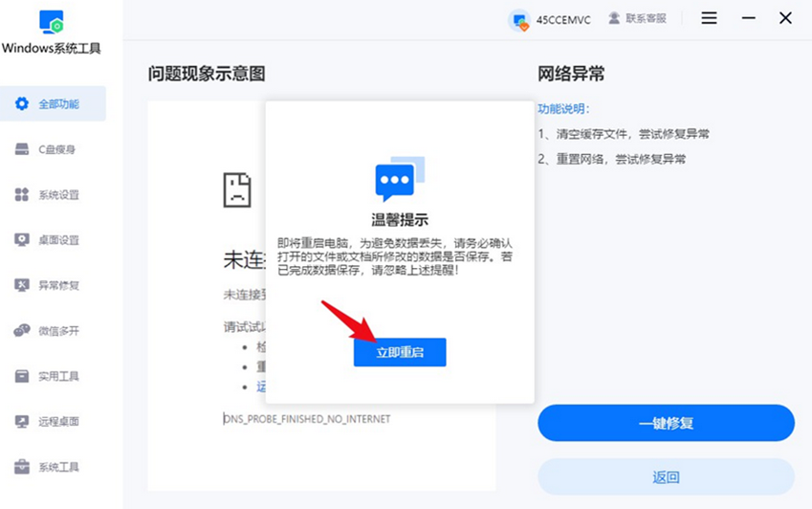Click the disk icon beside C盘瘦身

click(x=22, y=149)
